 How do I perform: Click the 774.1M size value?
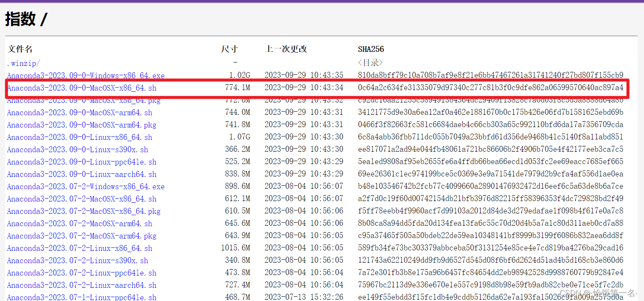click(x=237, y=88)
